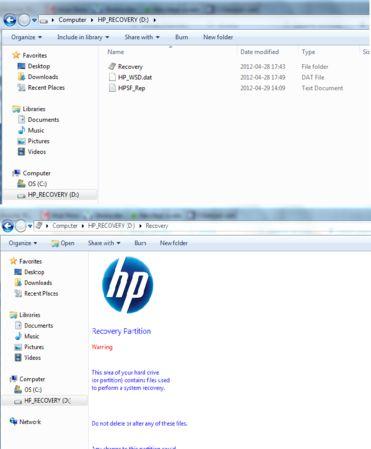Open the Share with dropdown in lower window
Viewport: 371px width, 449px height.
click(x=104, y=243)
